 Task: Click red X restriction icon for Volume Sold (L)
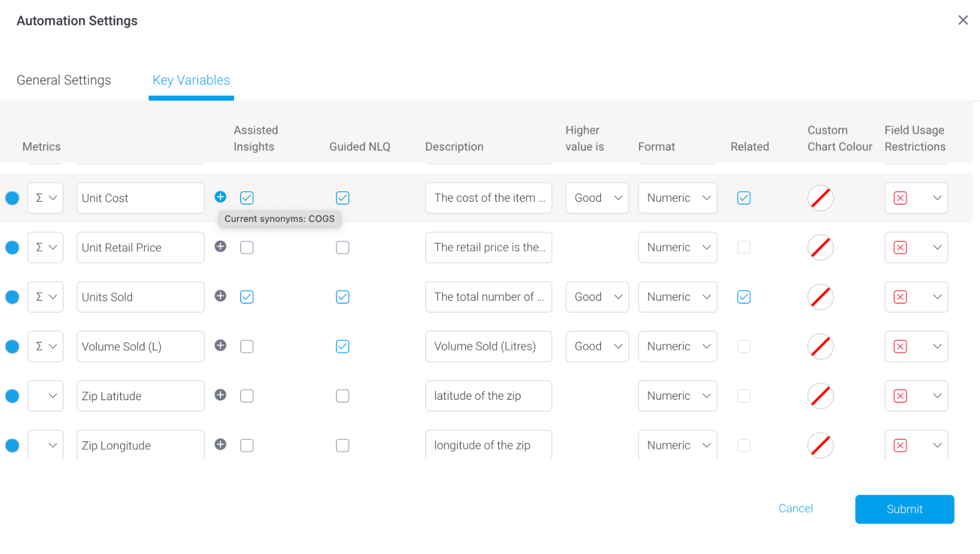900,346
